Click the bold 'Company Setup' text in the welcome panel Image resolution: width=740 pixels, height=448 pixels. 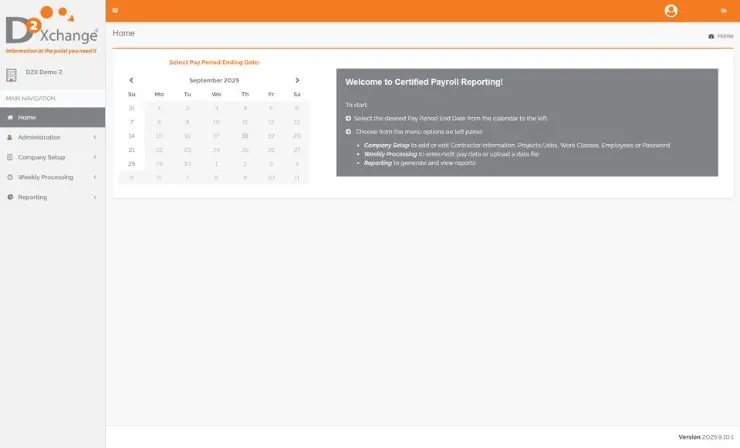(x=387, y=145)
